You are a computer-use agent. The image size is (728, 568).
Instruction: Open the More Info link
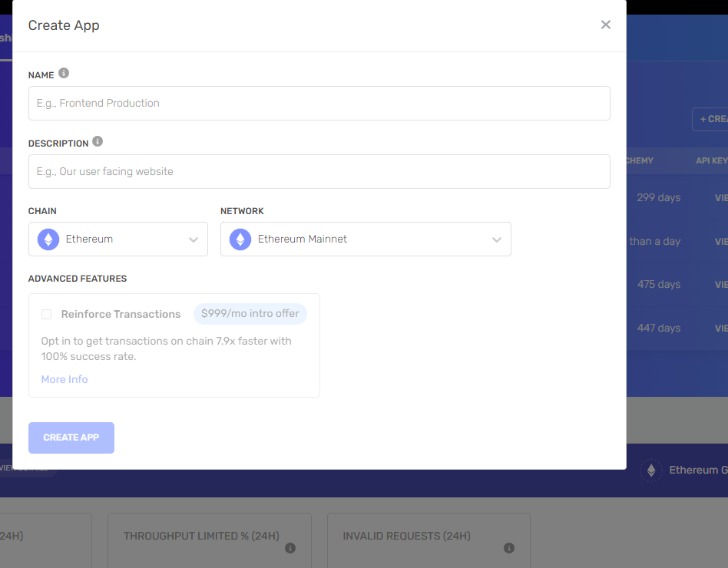coord(65,380)
